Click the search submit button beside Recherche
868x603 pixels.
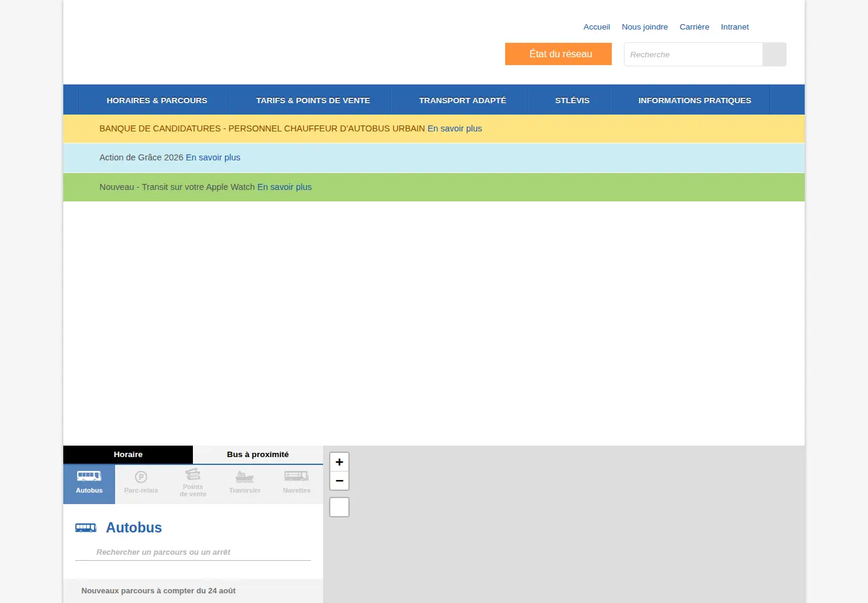[774, 54]
